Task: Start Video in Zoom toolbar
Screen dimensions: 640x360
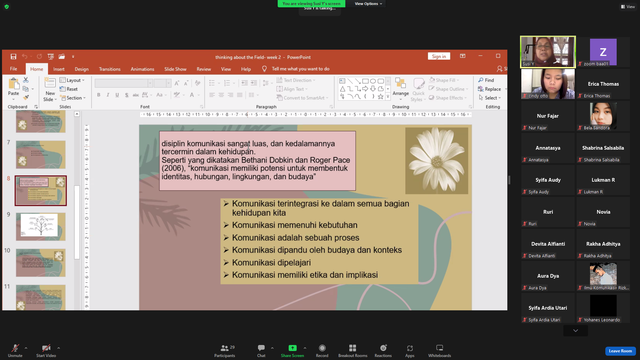Action: [x=46, y=350]
